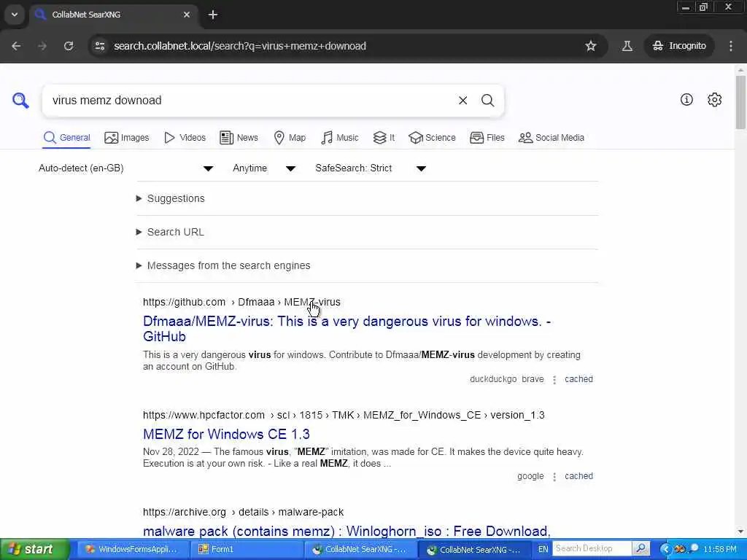This screenshot has height=560, width=747.
Task: Click google engine label on hpcfactor result
Action: (530, 475)
